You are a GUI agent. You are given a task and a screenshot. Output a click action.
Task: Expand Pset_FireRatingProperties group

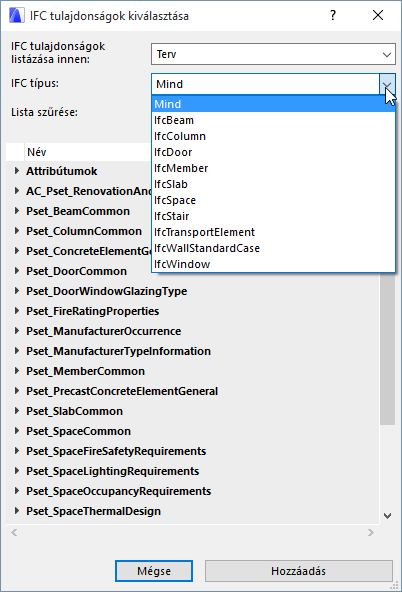pos(17,311)
